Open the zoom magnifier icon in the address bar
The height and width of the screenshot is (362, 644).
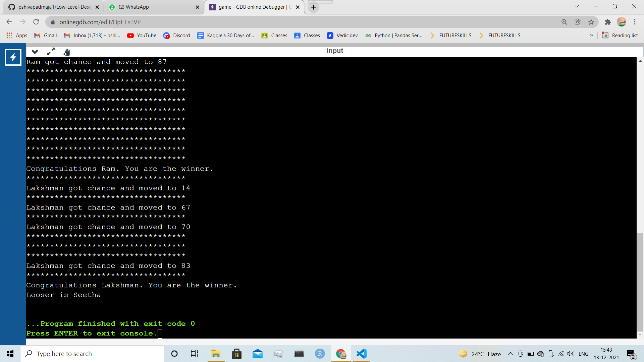tap(564, 22)
